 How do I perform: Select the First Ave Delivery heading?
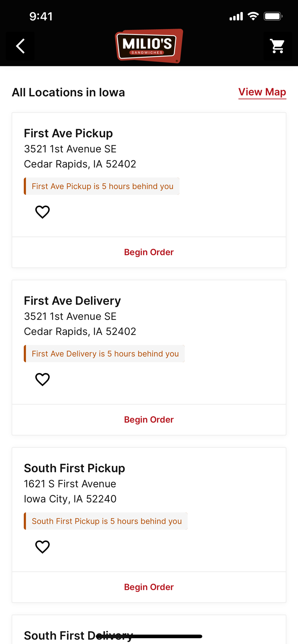(72, 301)
